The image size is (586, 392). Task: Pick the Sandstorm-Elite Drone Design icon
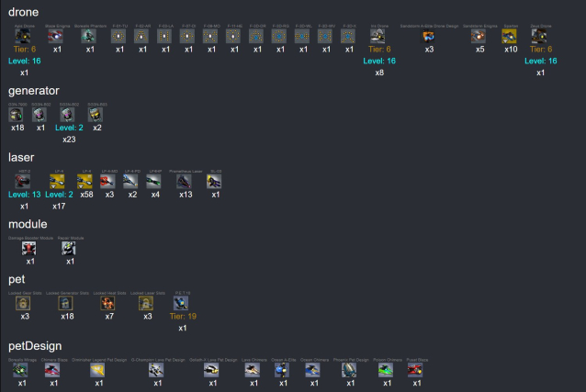point(429,37)
